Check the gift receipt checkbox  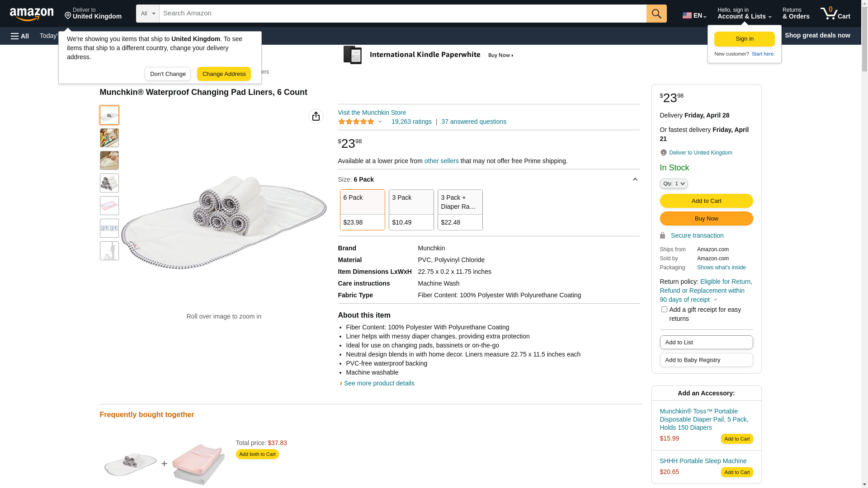(x=664, y=310)
